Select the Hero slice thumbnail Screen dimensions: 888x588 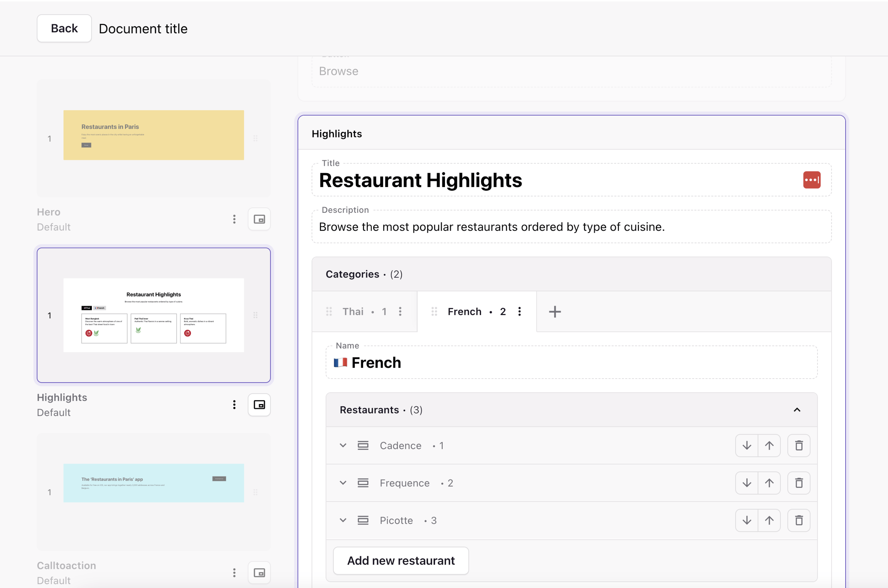(154, 135)
